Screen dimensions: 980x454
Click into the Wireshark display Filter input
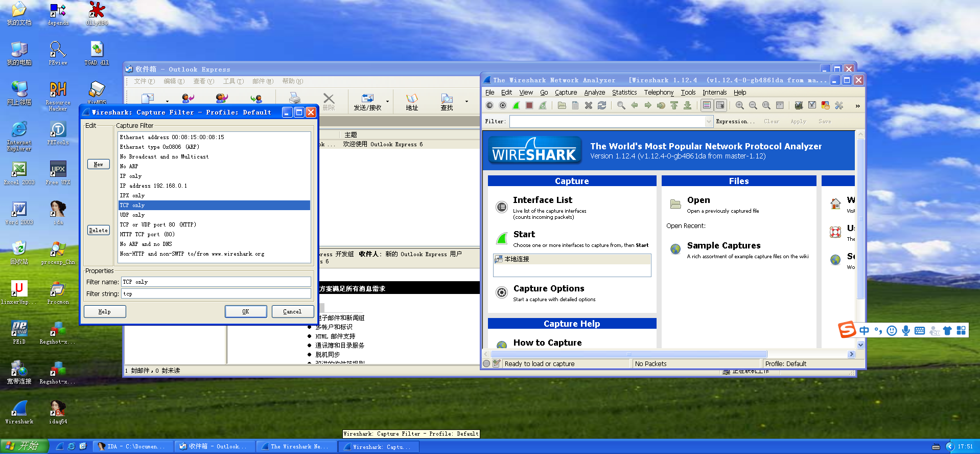(x=608, y=122)
